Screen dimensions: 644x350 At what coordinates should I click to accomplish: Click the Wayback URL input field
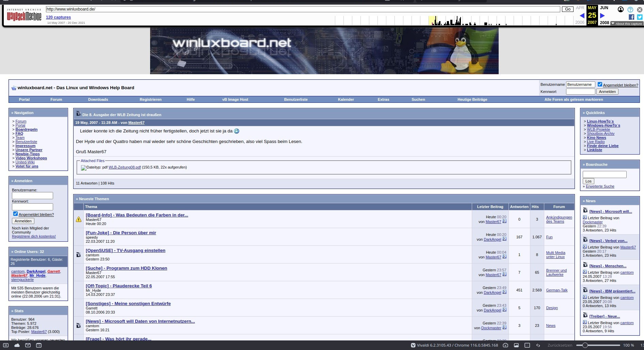tap(303, 9)
